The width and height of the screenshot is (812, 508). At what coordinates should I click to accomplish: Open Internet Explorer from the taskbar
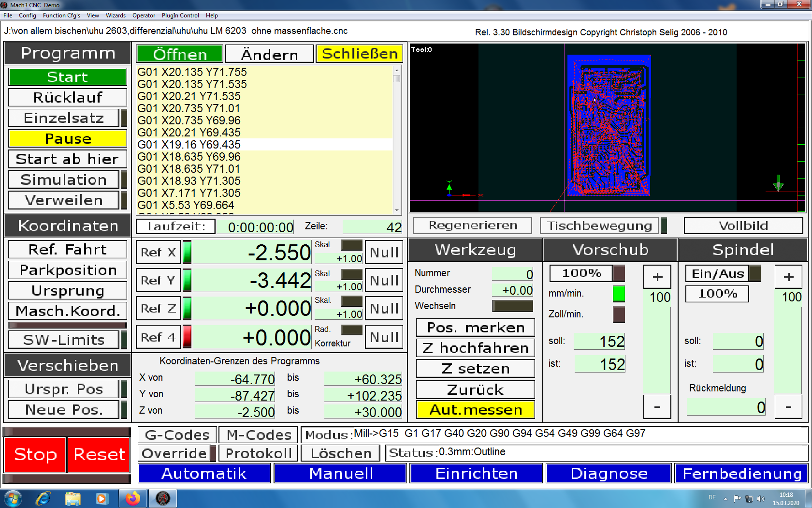(x=43, y=498)
